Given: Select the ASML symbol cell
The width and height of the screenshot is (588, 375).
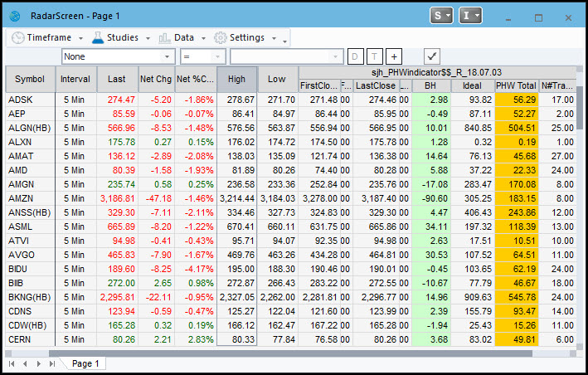Looking at the screenshot, I should 30,226.
